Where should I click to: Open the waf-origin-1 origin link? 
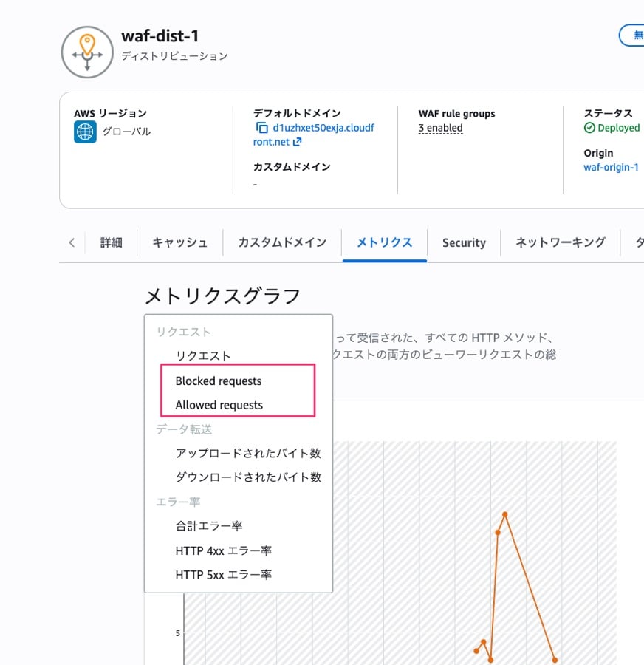pos(611,167)
